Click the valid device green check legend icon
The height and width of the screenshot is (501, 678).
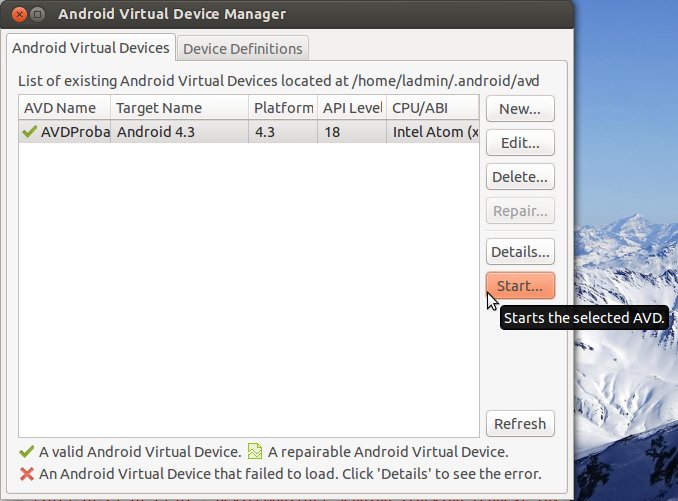26,452
